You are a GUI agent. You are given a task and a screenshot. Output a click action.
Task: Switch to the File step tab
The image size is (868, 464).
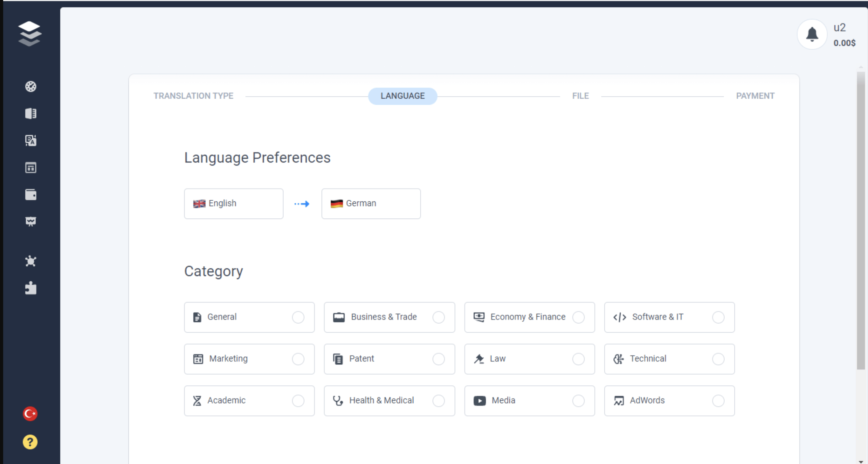tap(580, 96)
